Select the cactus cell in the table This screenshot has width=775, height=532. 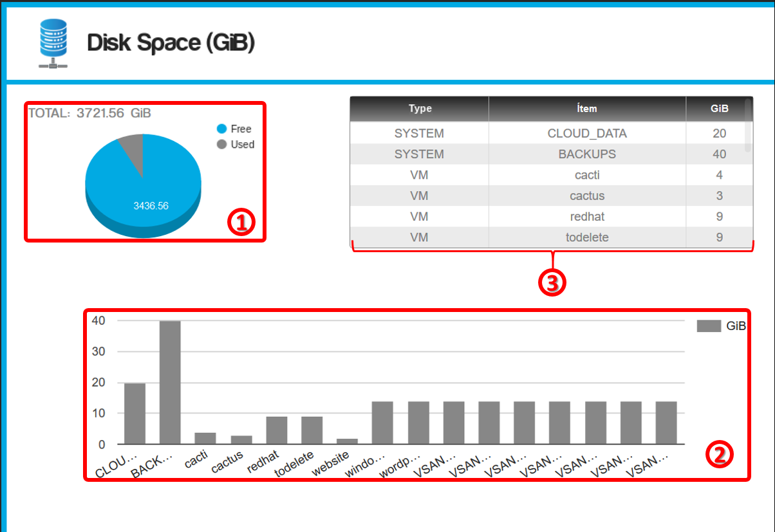coord(587,196)
